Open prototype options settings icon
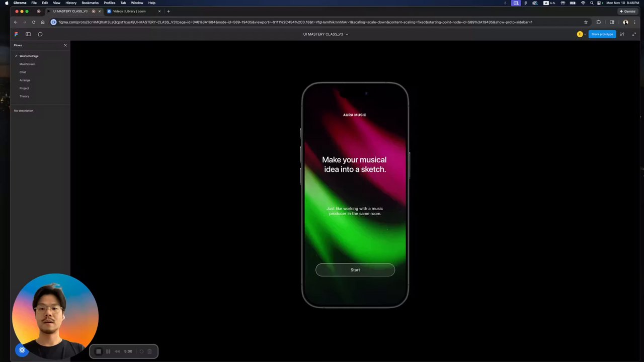This screenshot has width=644, height=362. pos(622,34)
